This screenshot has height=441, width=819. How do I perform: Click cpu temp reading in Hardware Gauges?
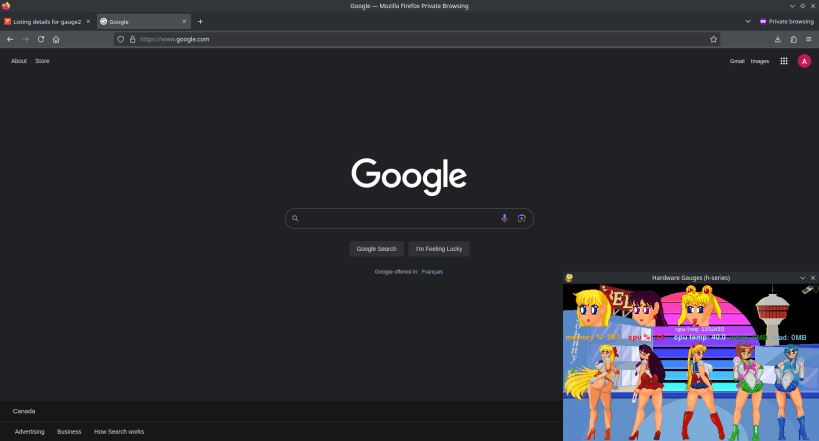pos(699,338)
